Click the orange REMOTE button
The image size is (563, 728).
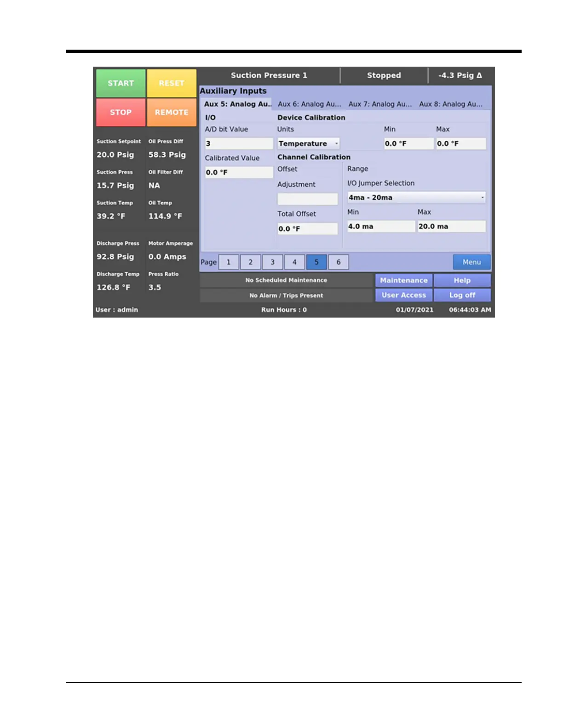coord(172,112)
